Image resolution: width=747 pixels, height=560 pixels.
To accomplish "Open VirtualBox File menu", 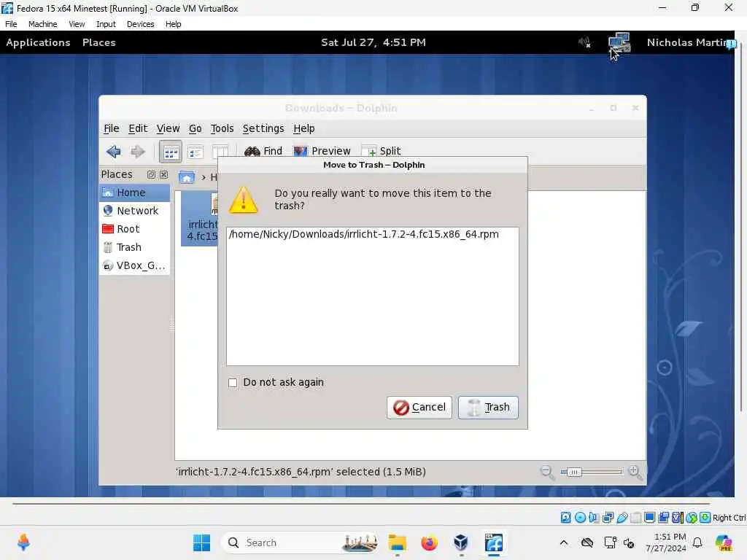I will [x=11, y=24].
